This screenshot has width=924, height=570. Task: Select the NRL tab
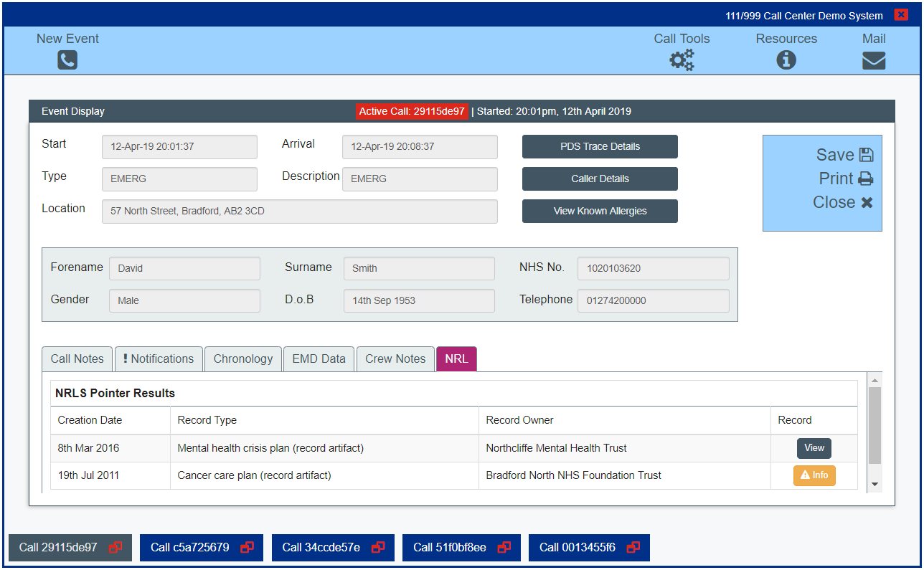point(456,359)
